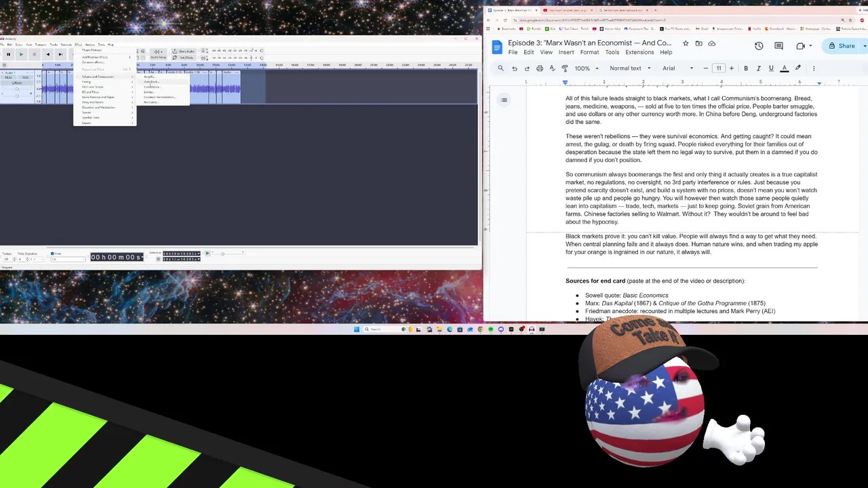Click the Stop button in Audacity

[35, 54]
